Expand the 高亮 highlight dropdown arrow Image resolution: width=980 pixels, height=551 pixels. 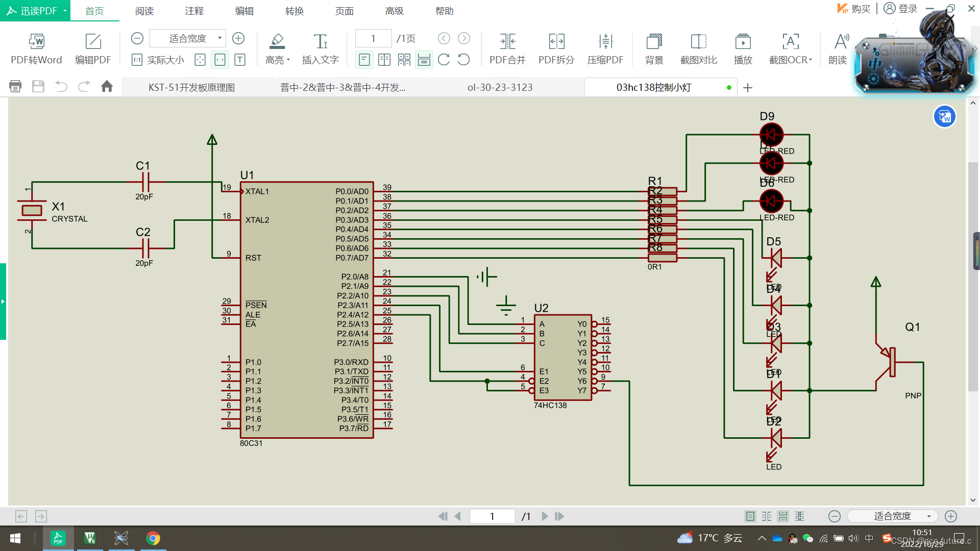(x=288, y=60)
